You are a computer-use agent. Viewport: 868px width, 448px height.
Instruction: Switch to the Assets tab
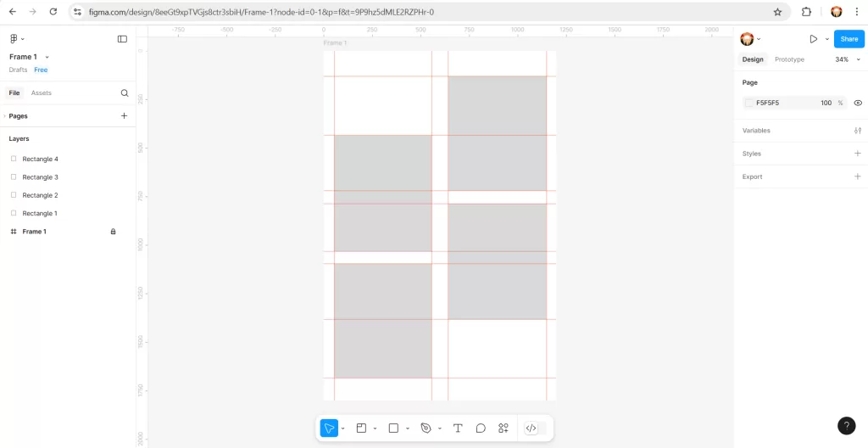(41, 93)
